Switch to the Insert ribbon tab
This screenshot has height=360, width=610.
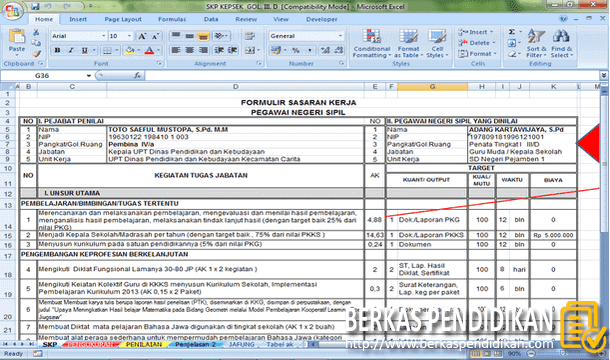tap(78, 19)
